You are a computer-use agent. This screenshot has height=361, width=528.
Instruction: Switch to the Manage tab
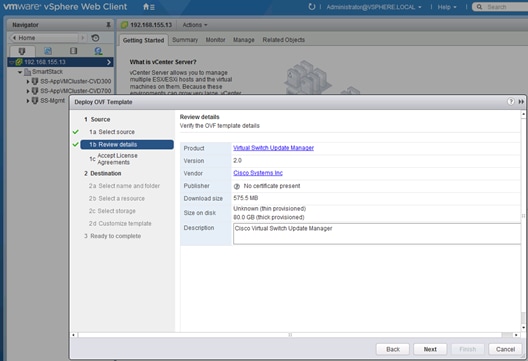(x=243, y=40)
